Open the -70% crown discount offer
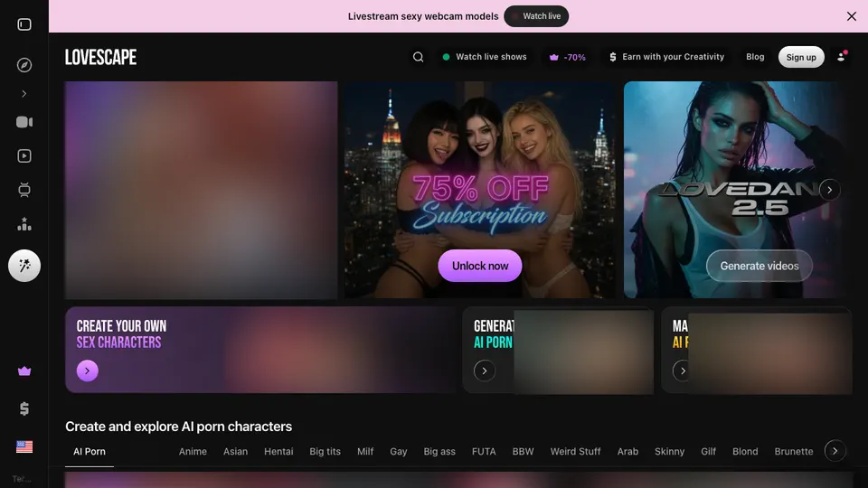868x488 pixels. click(x=568, y=57)
